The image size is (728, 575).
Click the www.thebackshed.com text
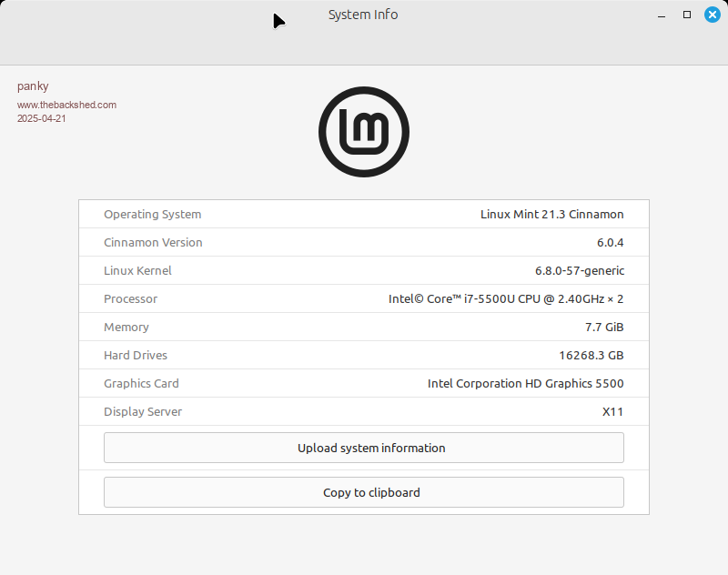coord(66,105)
